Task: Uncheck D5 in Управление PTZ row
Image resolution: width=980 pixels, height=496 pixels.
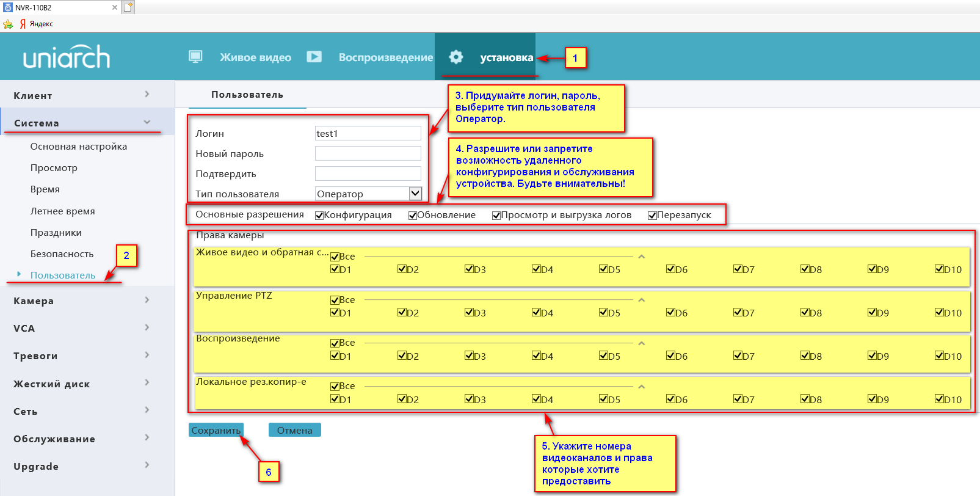Action: point(603,312)
